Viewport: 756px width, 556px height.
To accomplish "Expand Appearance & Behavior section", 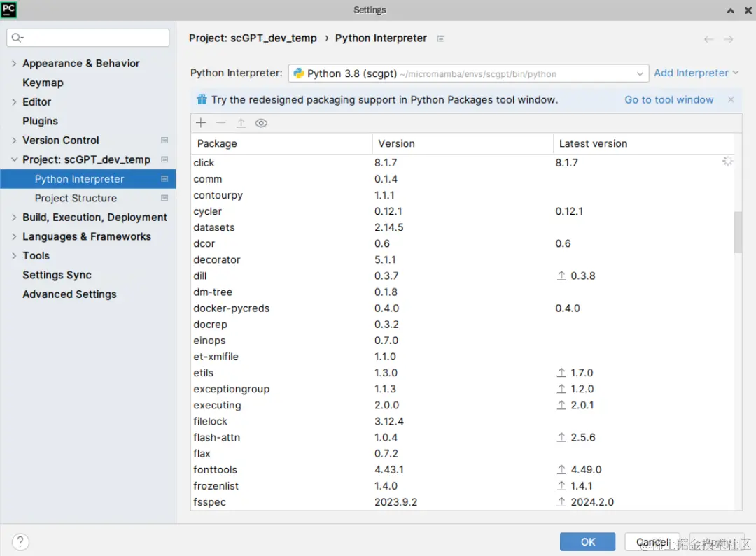I will coord(14,63).
